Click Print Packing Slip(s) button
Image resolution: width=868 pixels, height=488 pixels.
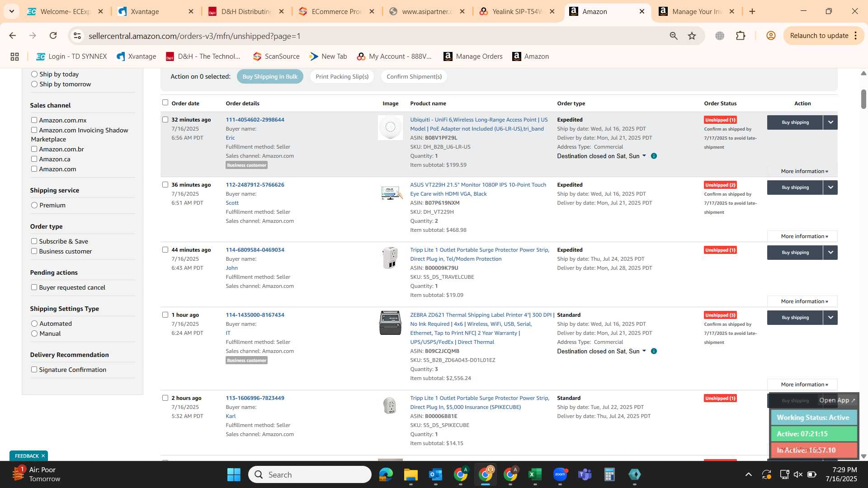coord(342,76)
